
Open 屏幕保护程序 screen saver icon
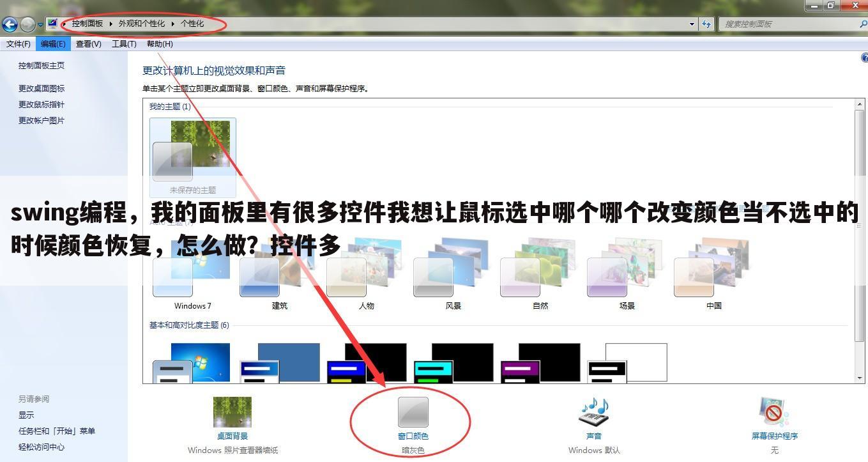click(x=774, y=412)
